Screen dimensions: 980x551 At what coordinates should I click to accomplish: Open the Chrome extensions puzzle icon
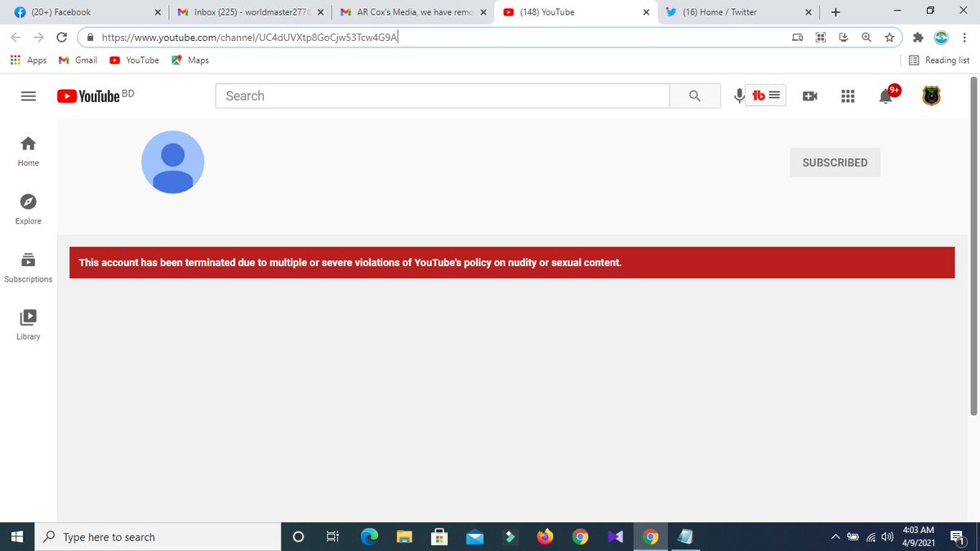[x=918, y=37]
